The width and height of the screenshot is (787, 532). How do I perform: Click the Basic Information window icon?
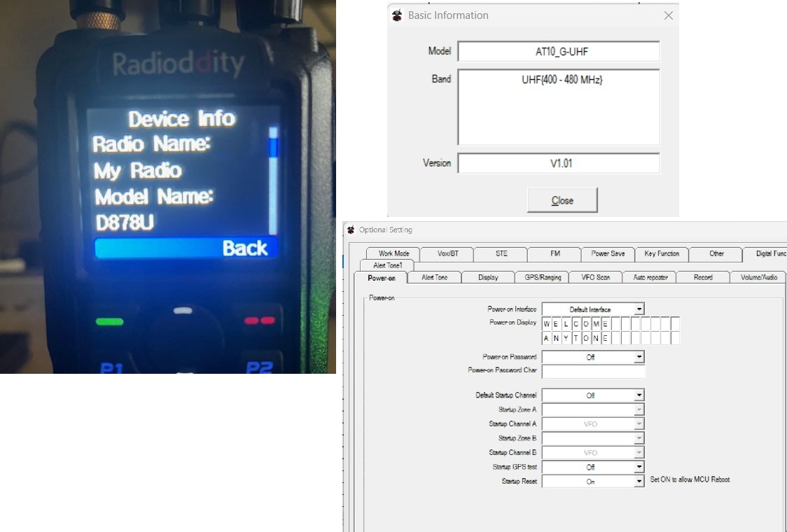point(397,15)
